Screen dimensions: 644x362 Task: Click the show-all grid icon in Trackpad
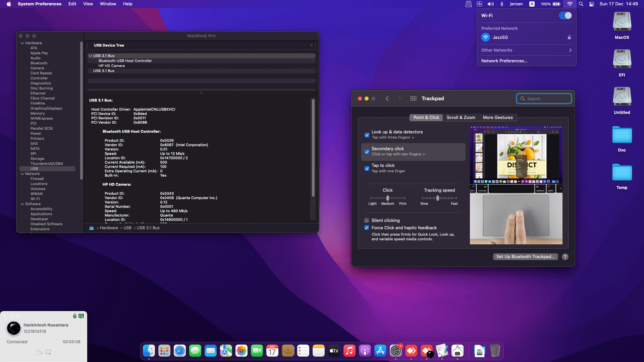tap(413, 99)
